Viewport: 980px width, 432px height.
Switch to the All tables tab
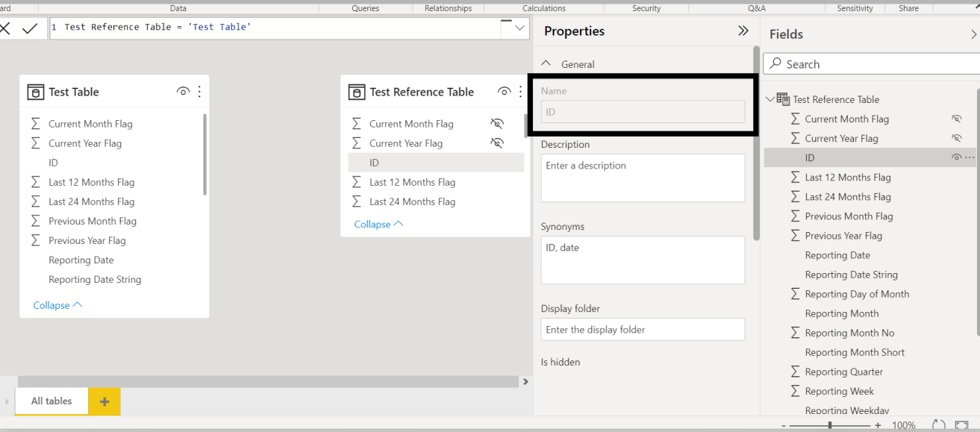point(52,401)
